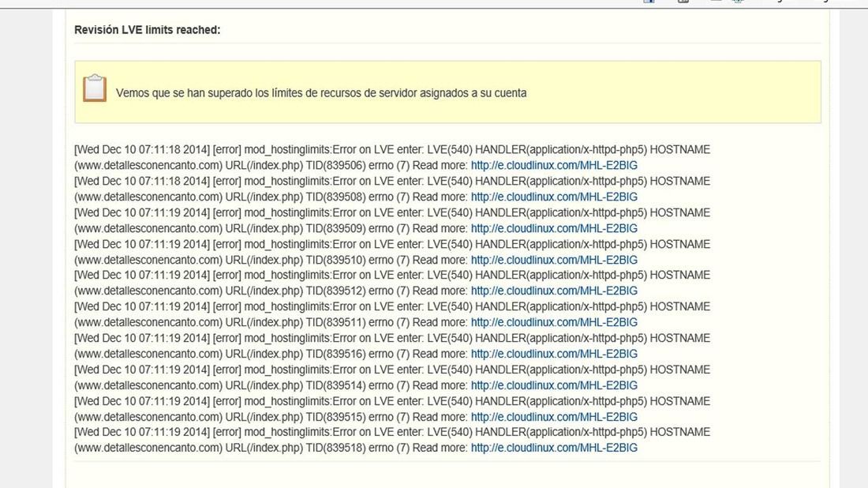Open cloudlinux link for TID(839511)
The height and width of the screenshot is (488, 868).
coord(554,322)
